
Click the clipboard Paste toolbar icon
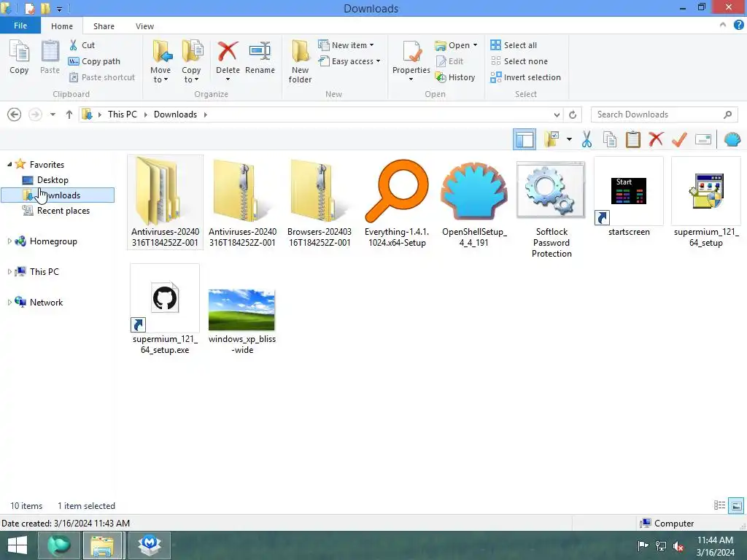coord(633,139)
